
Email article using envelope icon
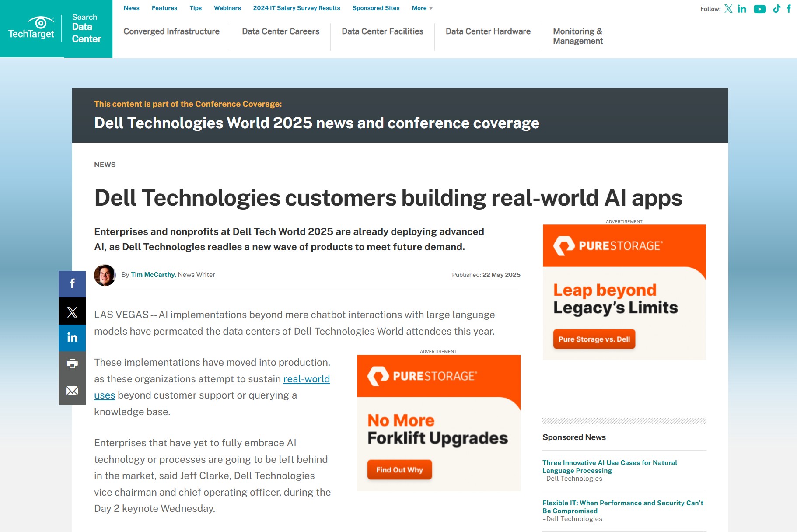coord(72,391)
